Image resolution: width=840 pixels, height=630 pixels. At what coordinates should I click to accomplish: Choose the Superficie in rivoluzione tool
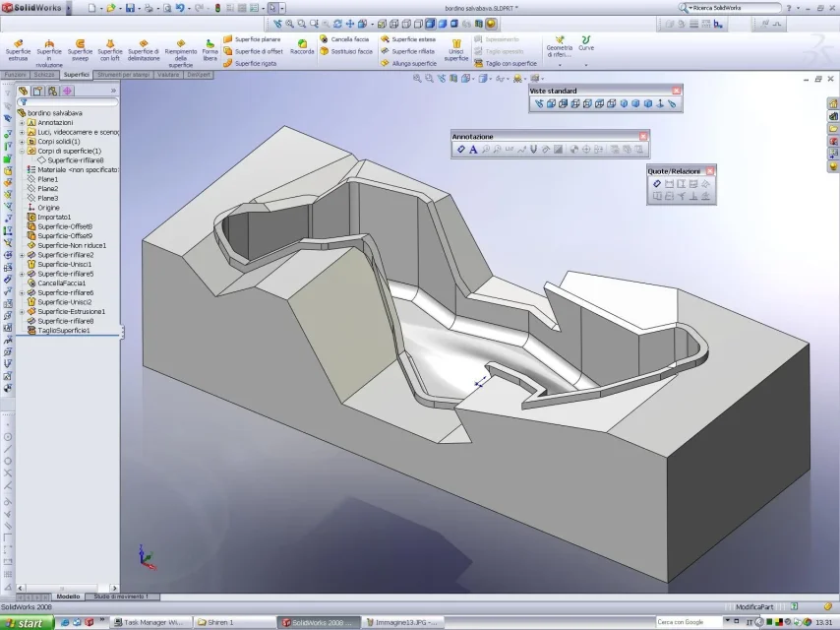[x=49, y=53]
